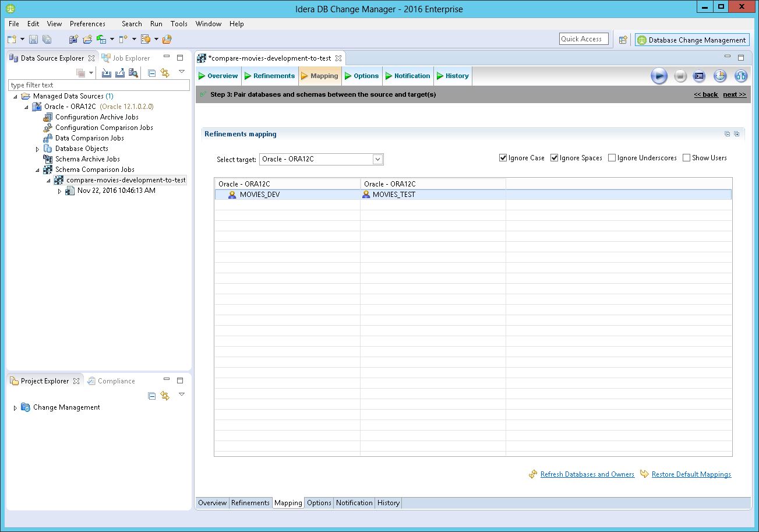Click the new data source icon in toolbar
The image size is (759, 532).
tap(73, 39)
